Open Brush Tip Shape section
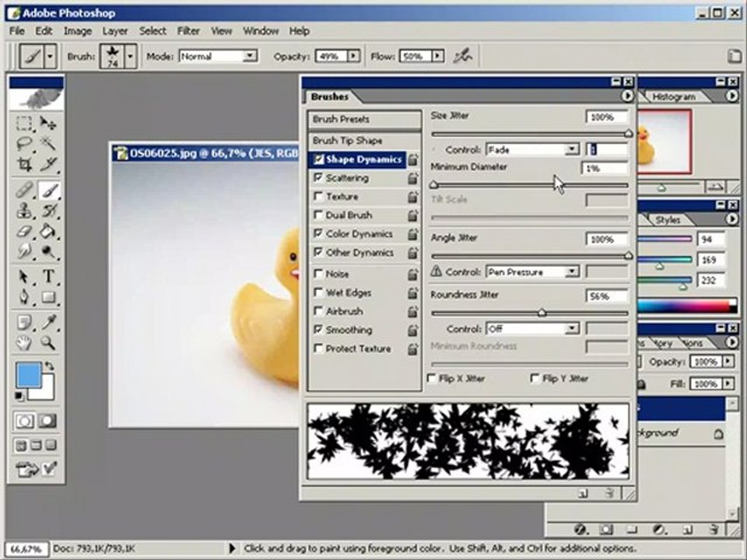747x560 pixels. (x=365, y=141)
